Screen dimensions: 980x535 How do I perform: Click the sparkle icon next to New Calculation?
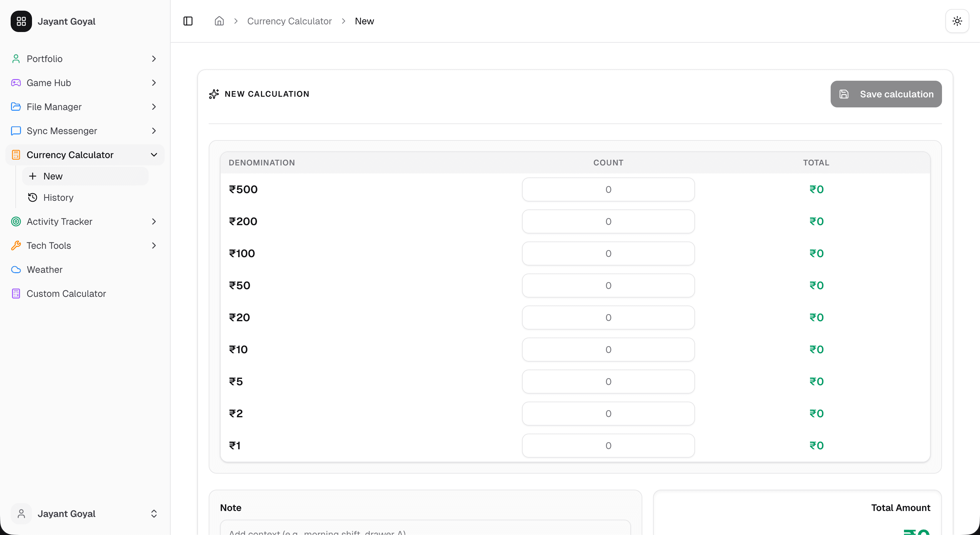[214, 94]
